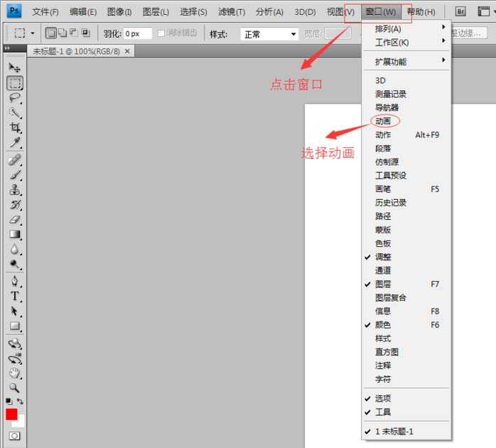The height and width of the screenshot is (448, 496).
Task: Toggle 图层 panel visibility in menu
Action: (x=383, y=284)
